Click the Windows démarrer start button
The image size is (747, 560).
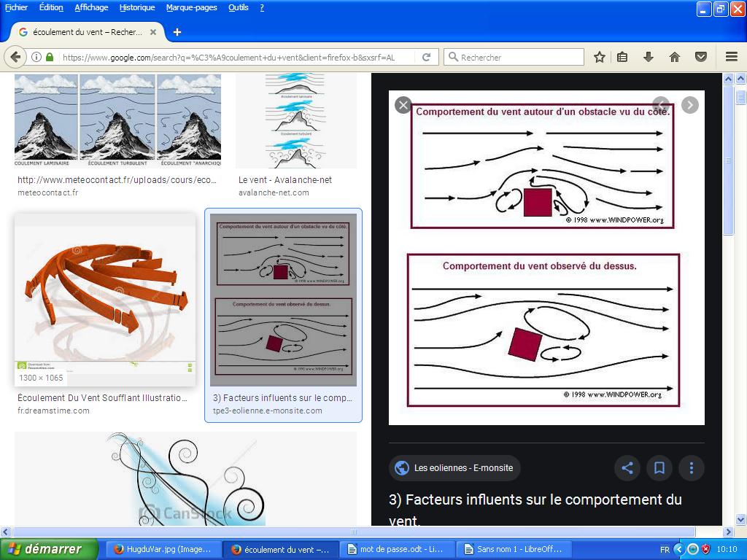(x=50, y=549)
